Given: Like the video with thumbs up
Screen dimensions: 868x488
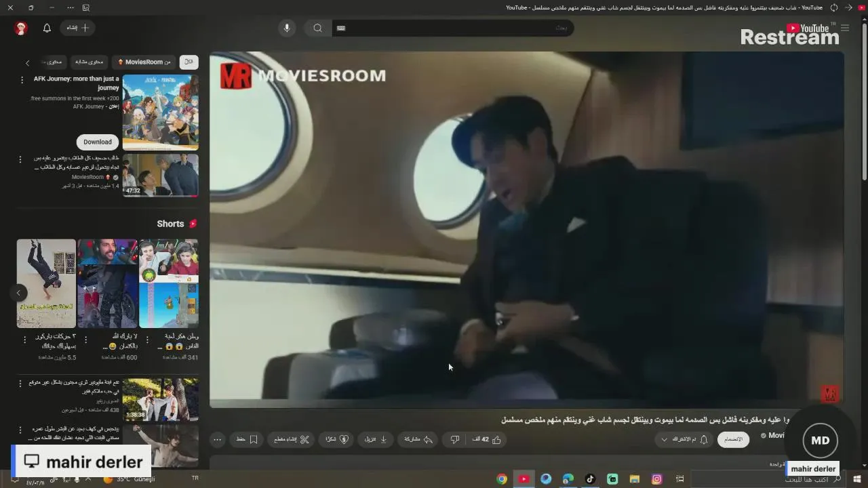Looking at the screenshot, I should [x=487, y=439].
